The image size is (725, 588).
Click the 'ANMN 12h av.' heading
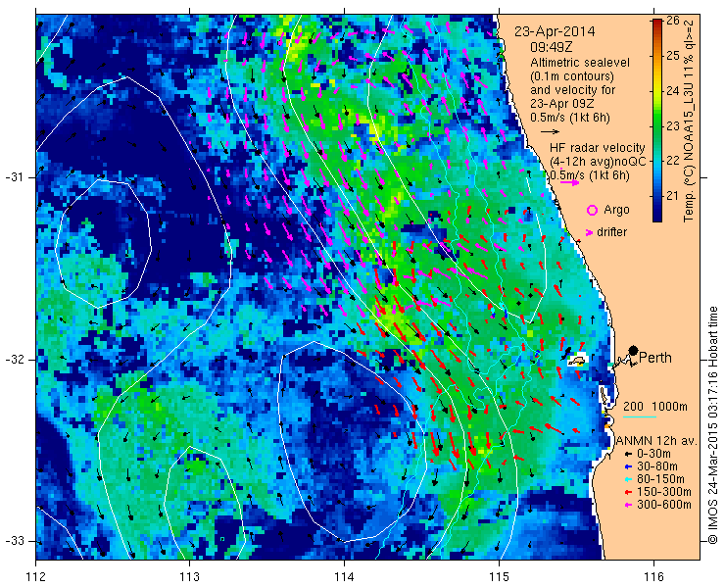coord(656,441)
